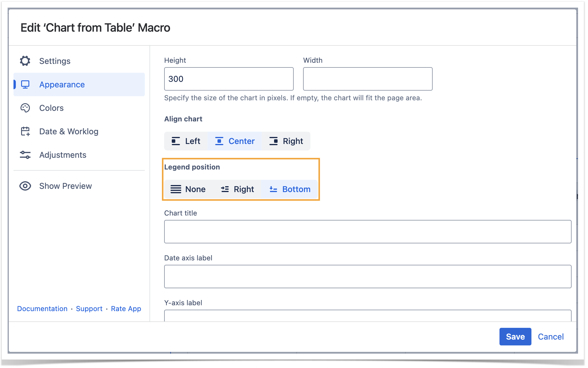
Task: Open the Colors section
Action: 51,108
